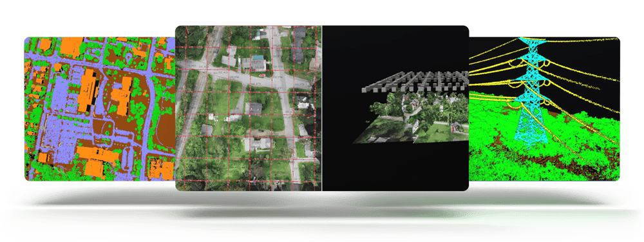Click the divider between orthophoto and 3D view
Screen dimensions: 644x242
[x=322, y=108]
